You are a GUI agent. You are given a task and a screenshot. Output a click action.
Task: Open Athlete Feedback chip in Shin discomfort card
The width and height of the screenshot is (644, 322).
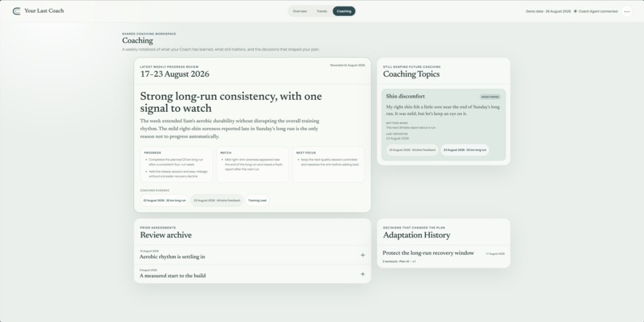coord(412,150)
